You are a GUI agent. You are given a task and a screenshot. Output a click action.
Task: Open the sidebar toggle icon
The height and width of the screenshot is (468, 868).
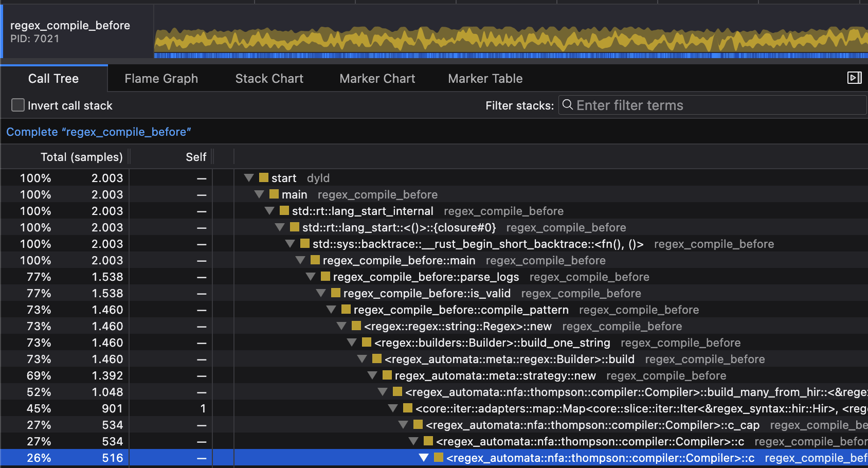[x=854, y=78]
